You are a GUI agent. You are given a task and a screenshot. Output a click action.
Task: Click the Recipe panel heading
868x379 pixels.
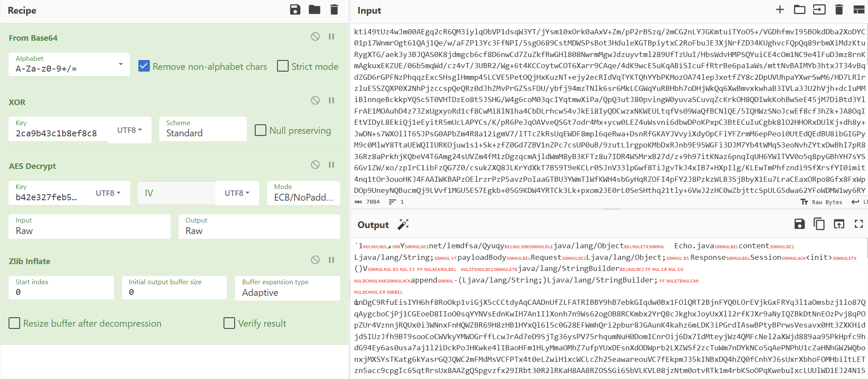[x=22, y=10]
